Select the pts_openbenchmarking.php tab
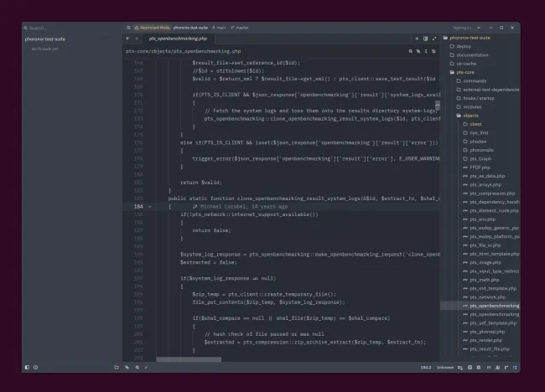Viewport: 545px width, 392px height. [x=178, y=39]
